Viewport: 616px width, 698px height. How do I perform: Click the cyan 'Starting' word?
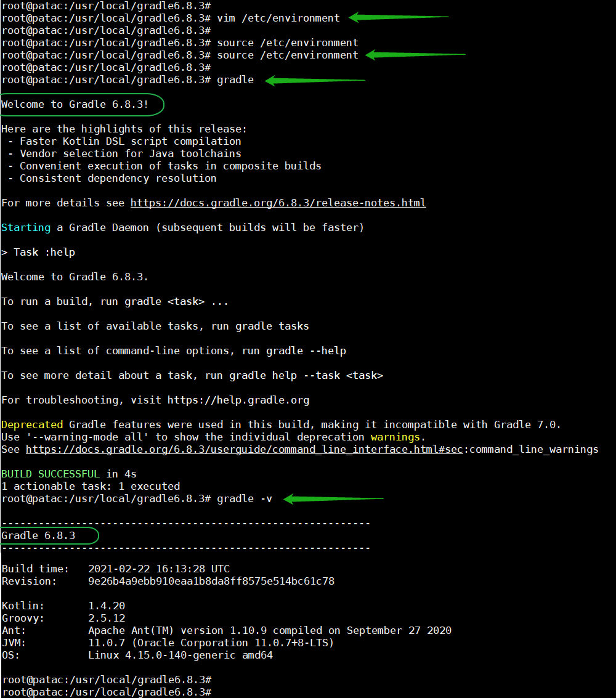[x=26, y=227]
